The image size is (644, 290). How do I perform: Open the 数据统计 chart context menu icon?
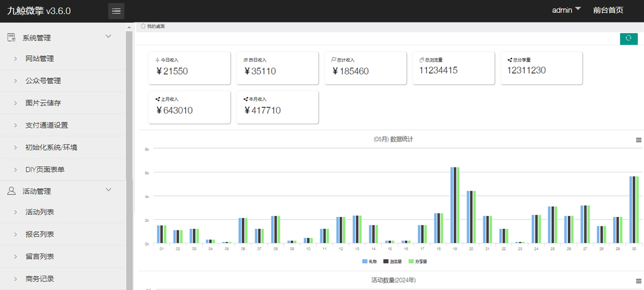pos(639,140)
